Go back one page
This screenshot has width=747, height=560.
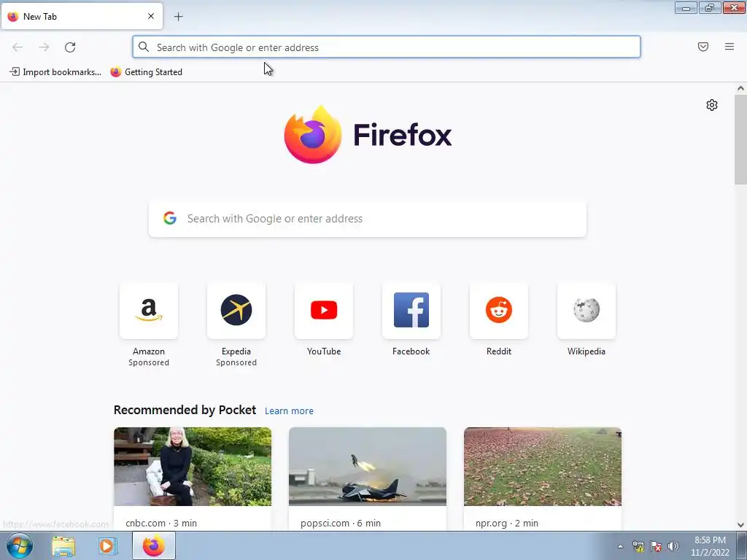pos(18,47)
